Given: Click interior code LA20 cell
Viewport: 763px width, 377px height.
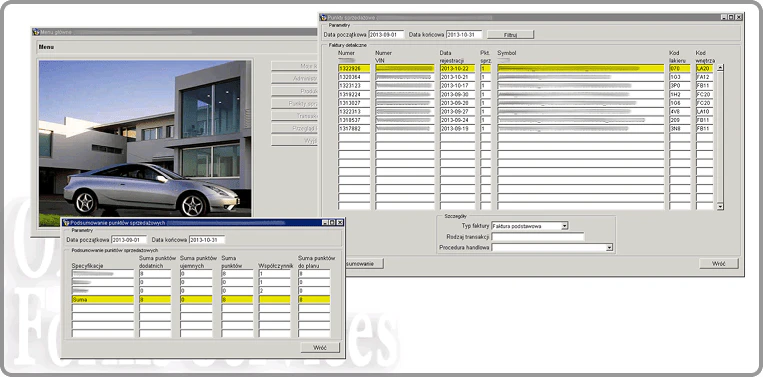Looking at the screenshot, I should pyautogui.click(x=704, y=69).
